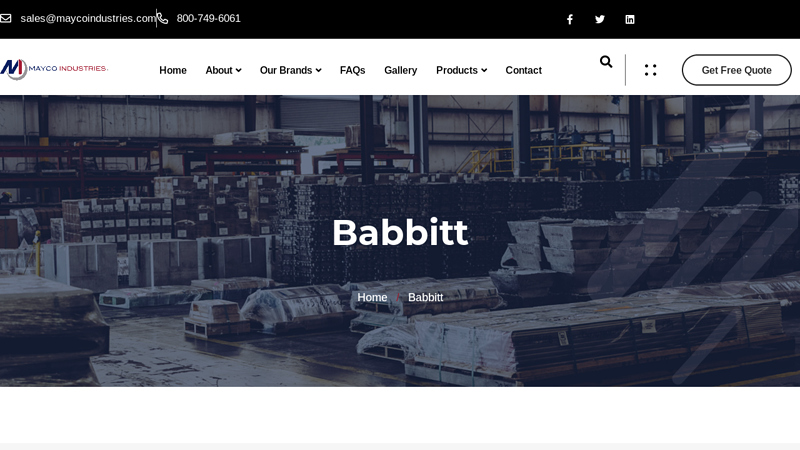
Task: Open the Contact menu item
Action: (x=523, y=70)
